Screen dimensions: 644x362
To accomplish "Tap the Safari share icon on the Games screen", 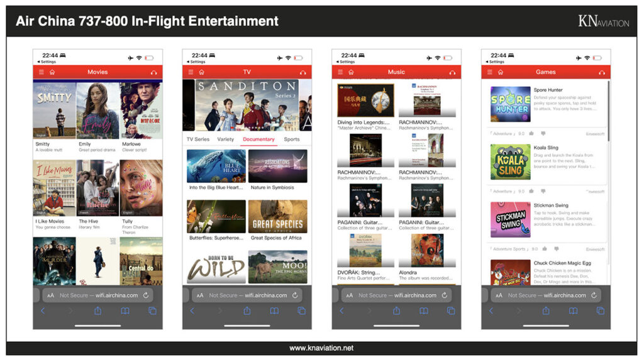I will point(546,310).
